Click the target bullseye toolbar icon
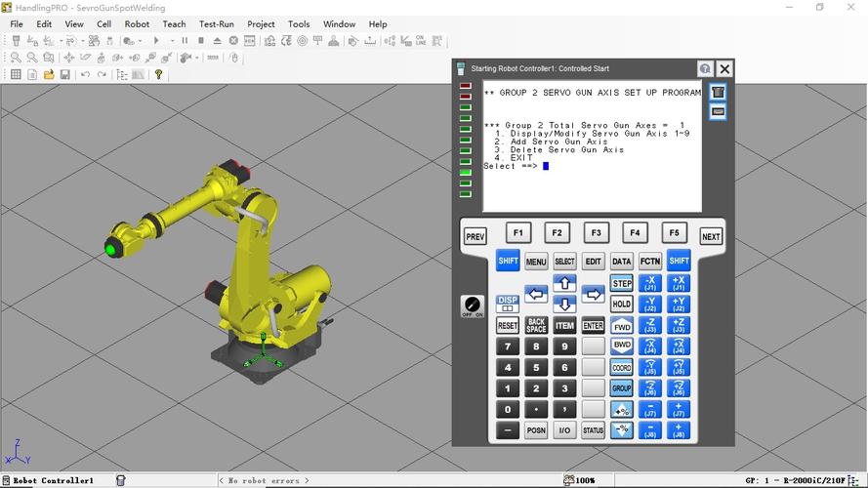This screenshot has width=868, height=488. point(303,41)
